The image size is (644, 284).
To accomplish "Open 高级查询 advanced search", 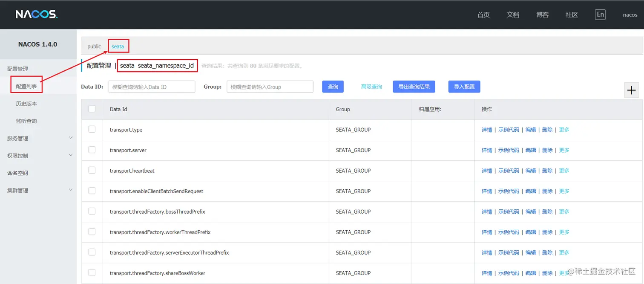I will coord(371,87).
